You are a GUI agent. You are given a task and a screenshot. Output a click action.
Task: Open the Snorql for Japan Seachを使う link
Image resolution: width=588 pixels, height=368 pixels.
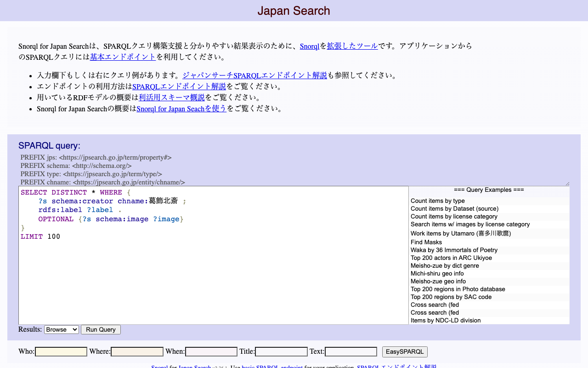(181, 109)
